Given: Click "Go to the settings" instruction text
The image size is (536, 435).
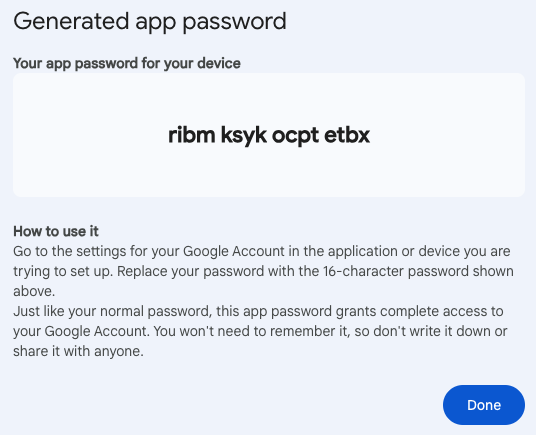Looking at the screenshot, I should 70,251.
